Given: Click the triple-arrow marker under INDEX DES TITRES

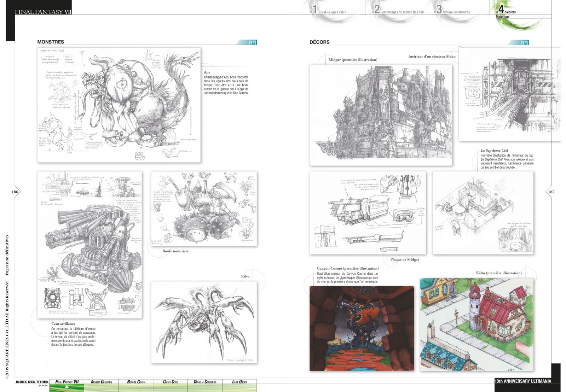Looking at the screenshot, I should coord(44,386).
